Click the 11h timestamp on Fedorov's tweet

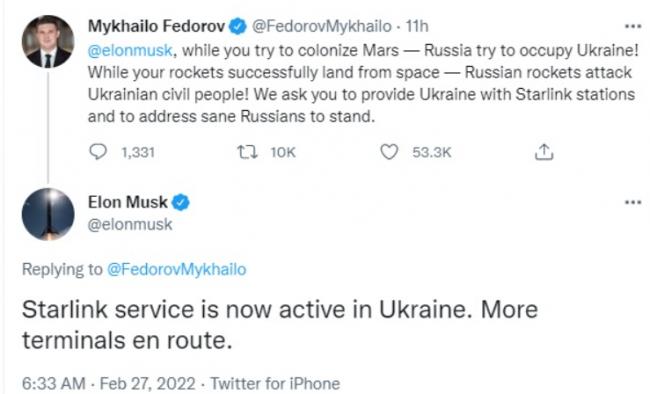click(417, 26)
